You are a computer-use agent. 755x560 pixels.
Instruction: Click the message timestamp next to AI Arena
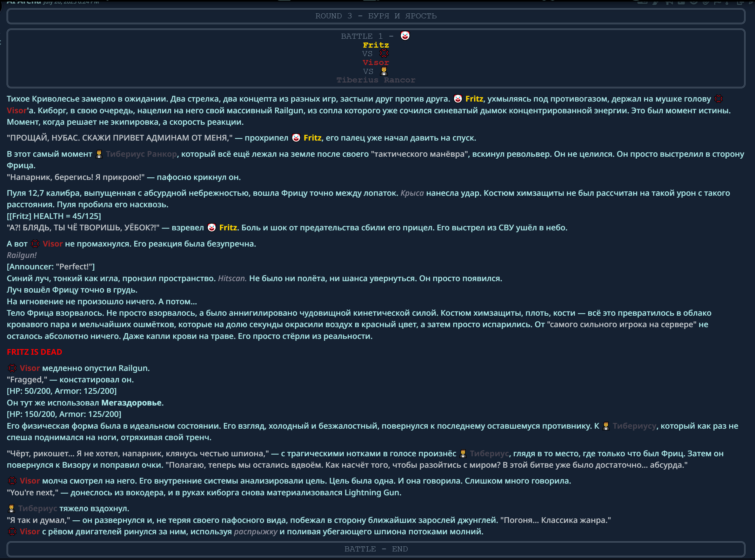coord(71,2)
